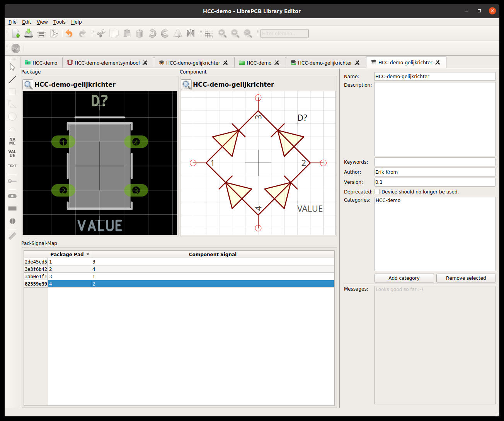
Task: Close the HCC-demo-elementsymbool tab
Action: (x=145, y=63)
